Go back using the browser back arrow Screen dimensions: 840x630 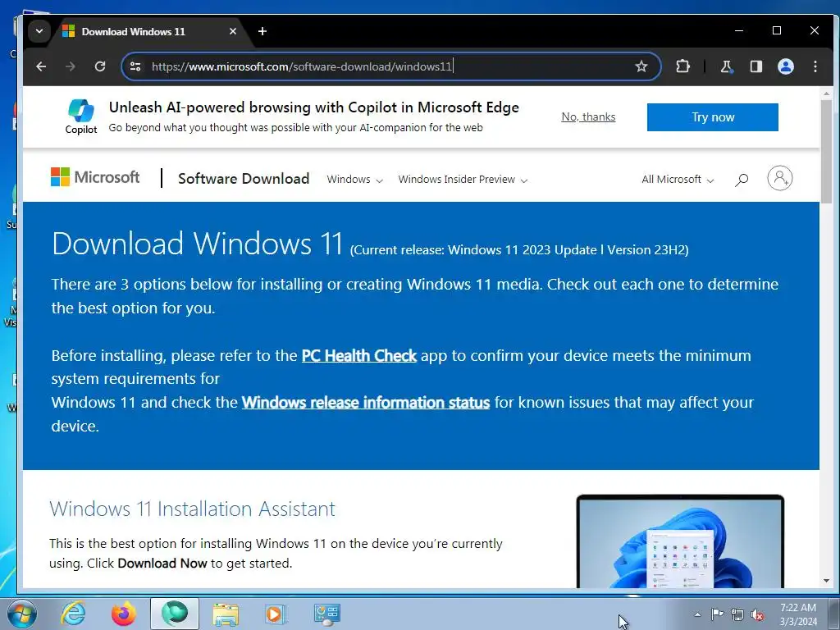pyautogui.click(x=41, y=66)
